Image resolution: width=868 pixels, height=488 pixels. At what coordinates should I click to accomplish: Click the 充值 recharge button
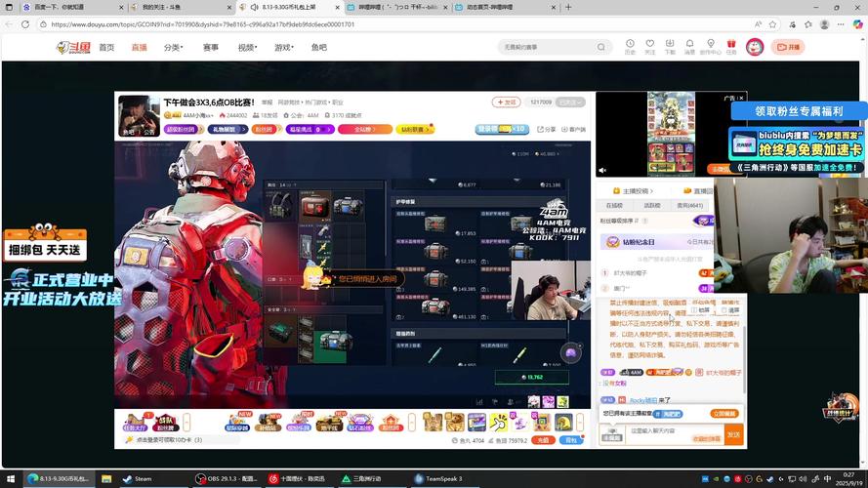(x=543, y=440)
